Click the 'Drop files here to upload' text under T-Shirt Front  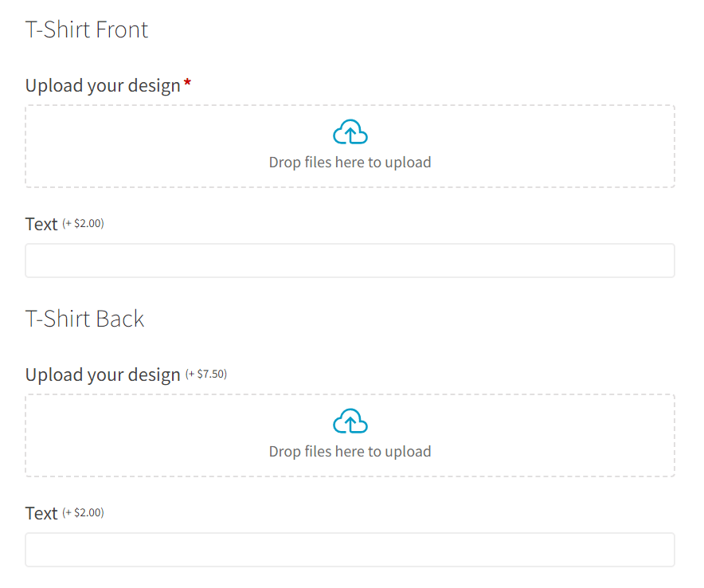(350, 162)
